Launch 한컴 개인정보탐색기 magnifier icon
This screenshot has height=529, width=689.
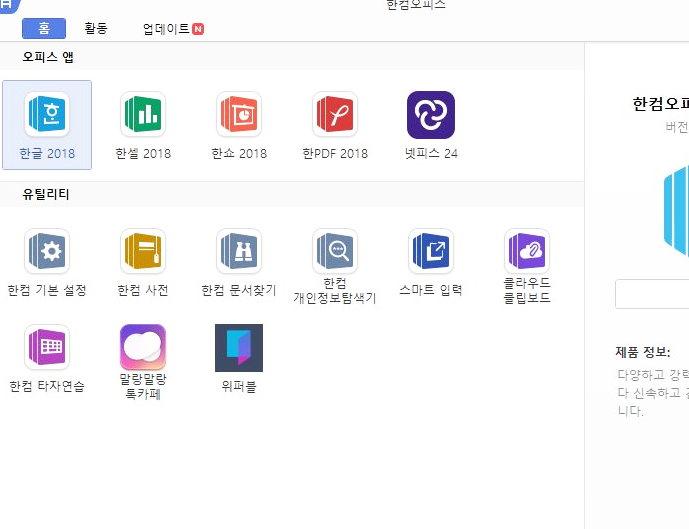[x=335, y=251]
